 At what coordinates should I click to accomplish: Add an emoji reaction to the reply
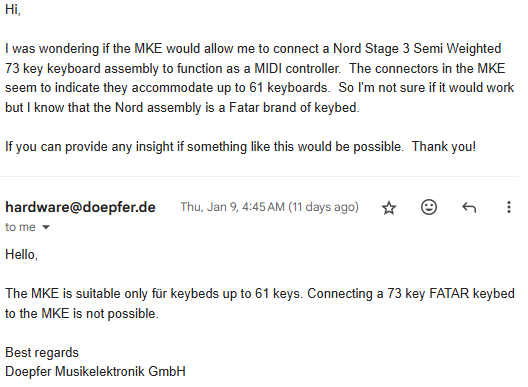click(x=429, y=207)
